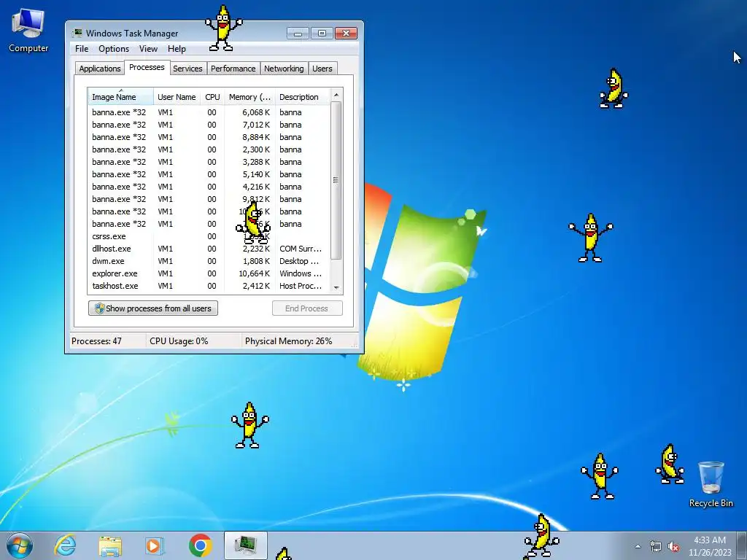
Task: Click the scrollbar down arrow
Action: [x=336, y=287]
